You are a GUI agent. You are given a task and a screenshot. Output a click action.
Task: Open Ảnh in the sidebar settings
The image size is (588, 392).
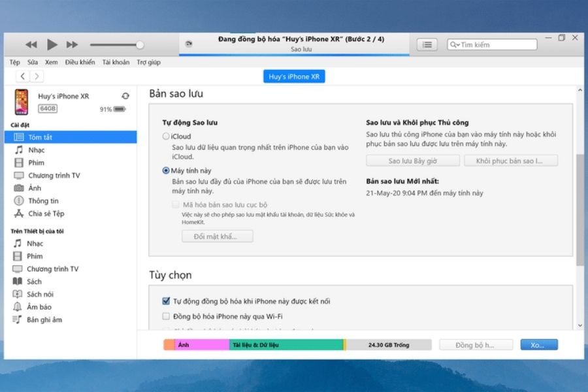point(35,188)
